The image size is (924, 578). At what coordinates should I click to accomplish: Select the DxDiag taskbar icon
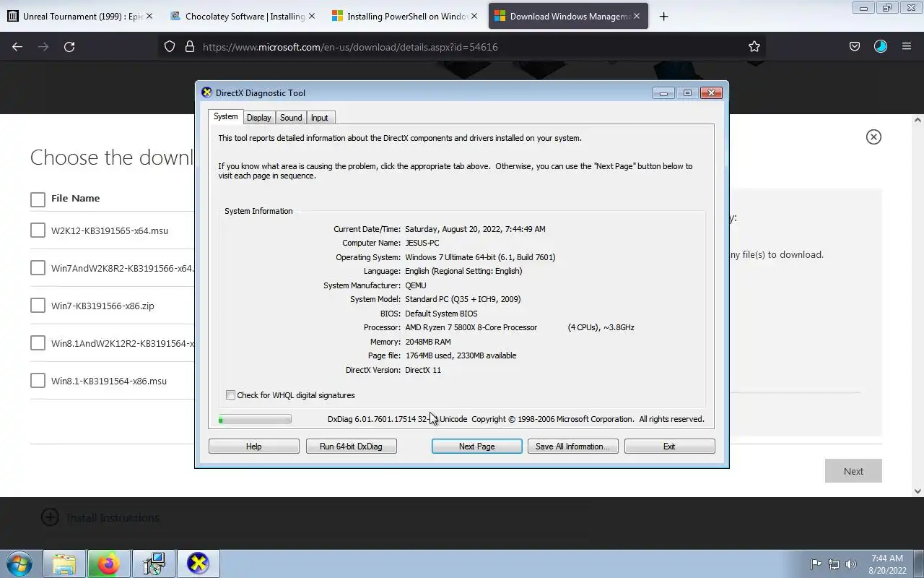pyautogui.click(x=198, y=564)
